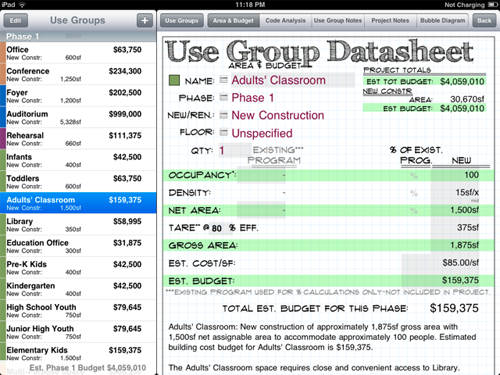Image resolution: width=500 pixels, height=375 pixels.
Task: Tap the battery icon in status bar
Action: (492, 5)
